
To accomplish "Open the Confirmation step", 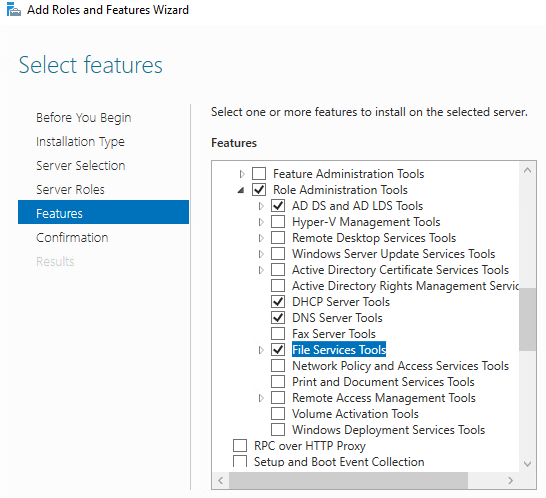I will 72,238.
